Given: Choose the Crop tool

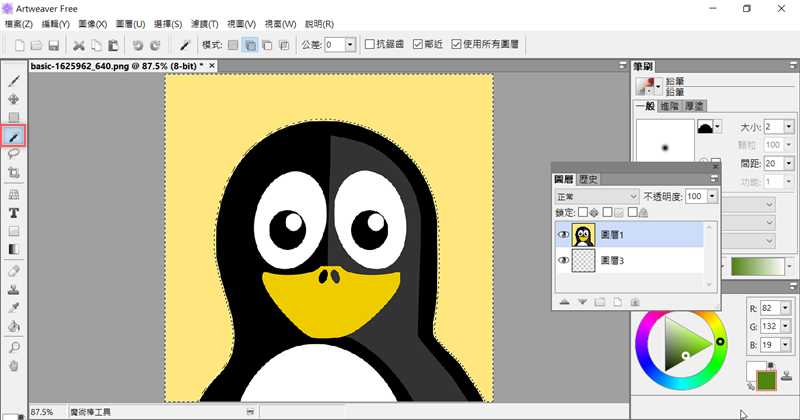Looking at the screenshot, I should (14, 172).
